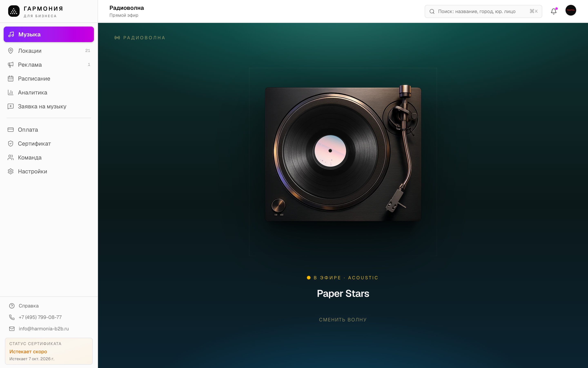Focus the search field Поиск: название, город
588x368 pixels.
(483, 11)
